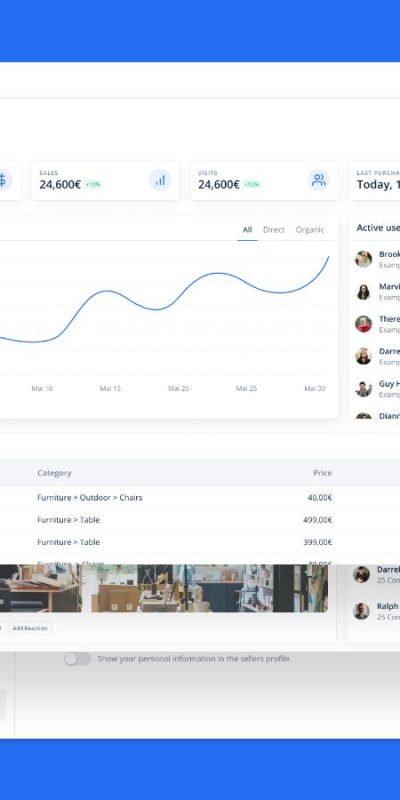Click the bar chart icon in Sales card
400x800 pixels.
pos(160,180)
